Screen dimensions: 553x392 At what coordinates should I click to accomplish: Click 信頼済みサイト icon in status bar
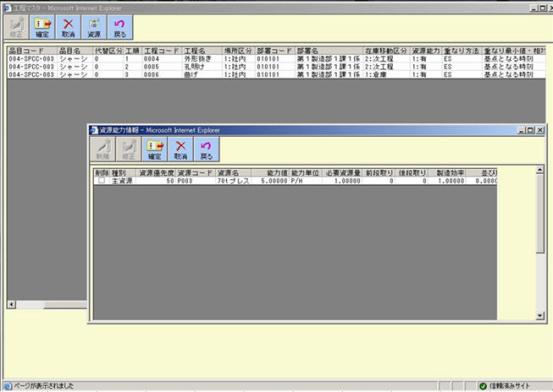click(x=483, y=386)
